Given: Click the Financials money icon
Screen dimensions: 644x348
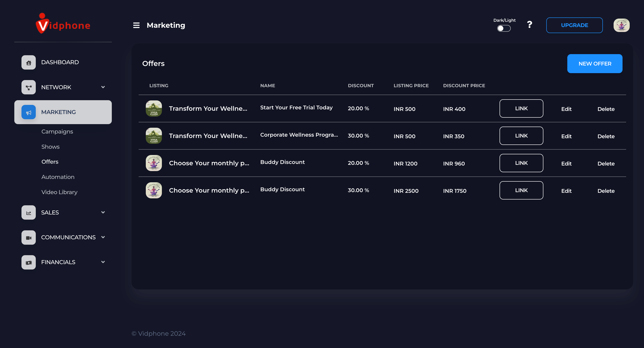Looking at the screenshot, I should click(28, 262).
